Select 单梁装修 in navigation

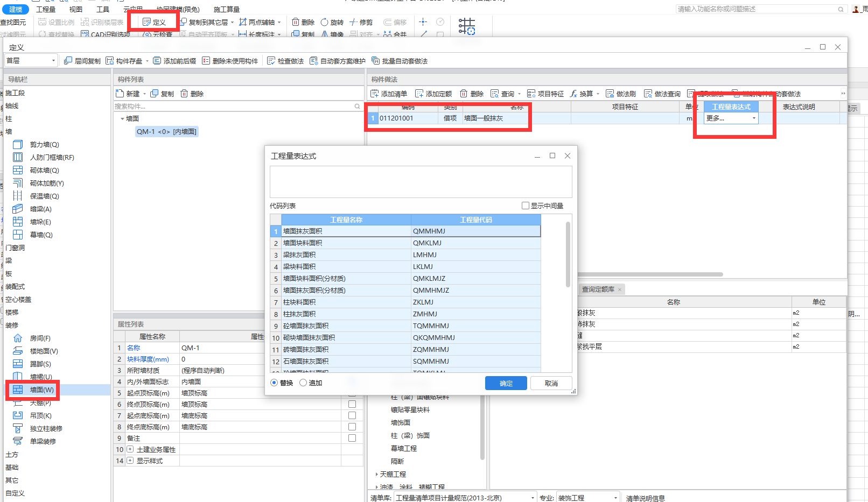click(34, 441)
